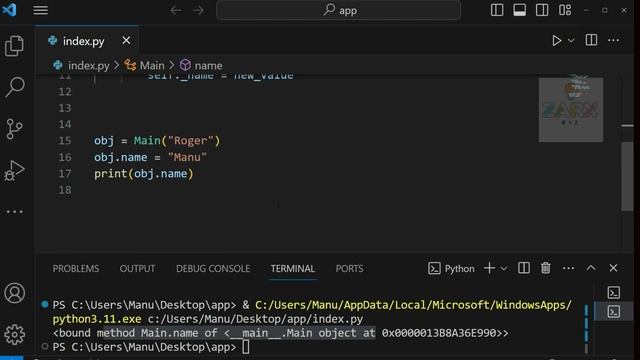Close the terminal panel

tap(613, 268)
